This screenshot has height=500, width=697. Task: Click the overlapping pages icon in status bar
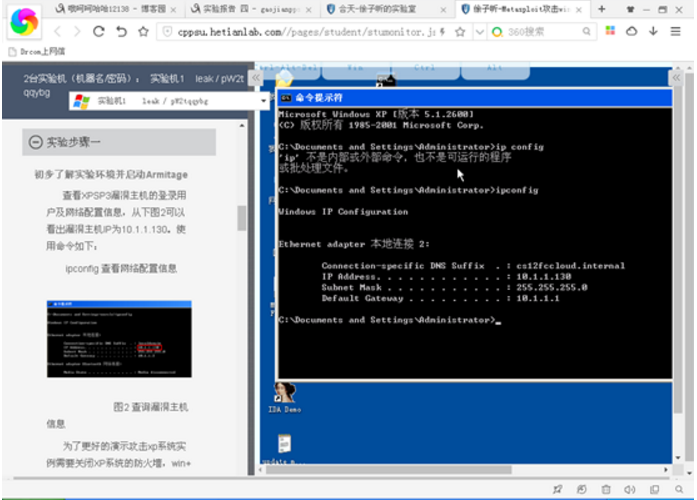654,489
